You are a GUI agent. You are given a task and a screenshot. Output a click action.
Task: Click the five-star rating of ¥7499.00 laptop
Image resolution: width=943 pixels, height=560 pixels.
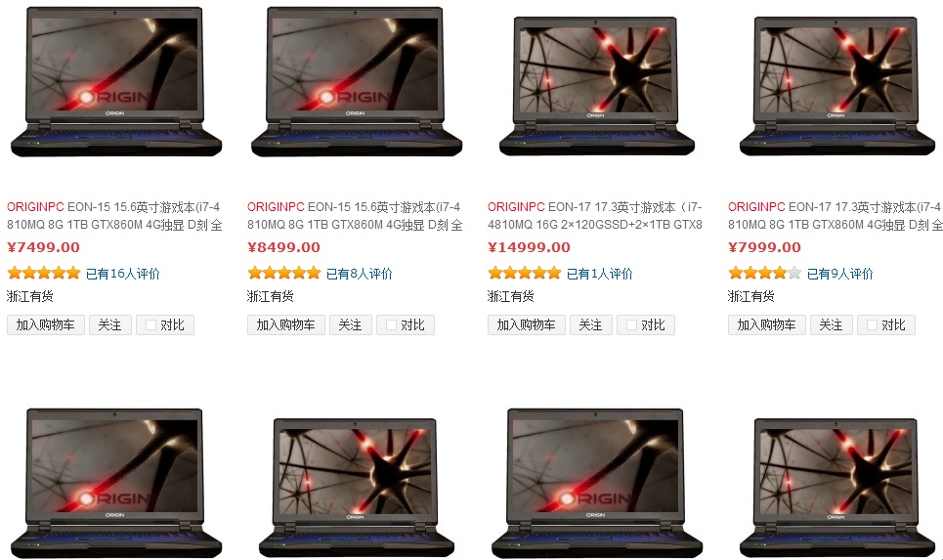pyautogui.click(x=44, y=274)
